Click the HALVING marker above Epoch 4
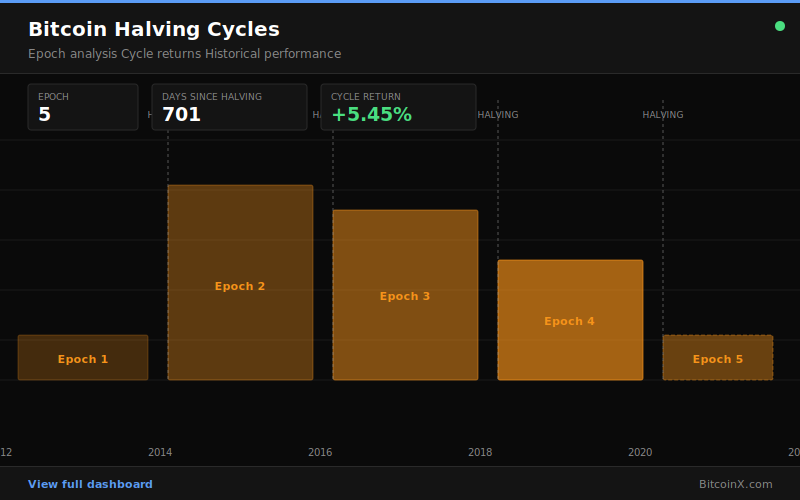This screenshot has height=500, width=800. point(498,115)
